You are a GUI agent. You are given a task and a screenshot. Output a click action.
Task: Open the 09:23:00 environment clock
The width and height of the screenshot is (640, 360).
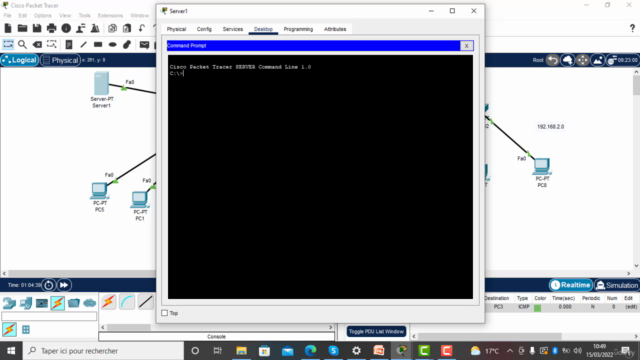pos(622,60)
